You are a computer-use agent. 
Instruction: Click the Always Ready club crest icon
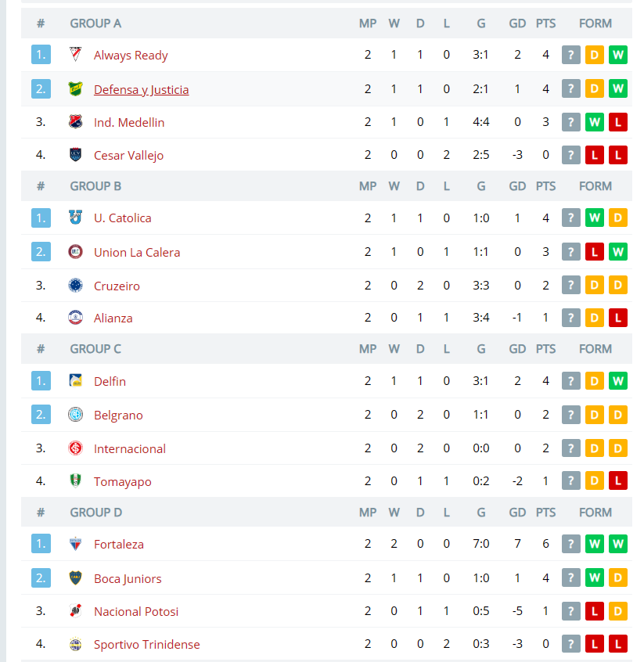76,55
